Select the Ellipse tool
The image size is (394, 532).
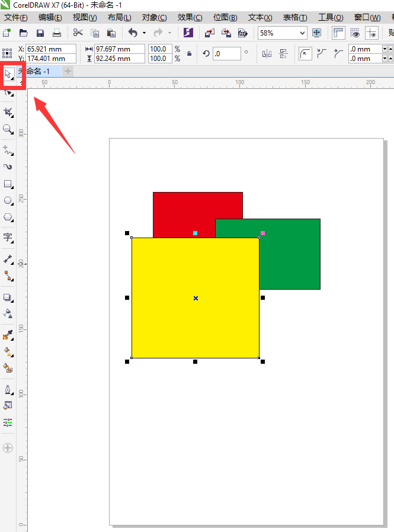pyautogui.click(x=8, y=201)
